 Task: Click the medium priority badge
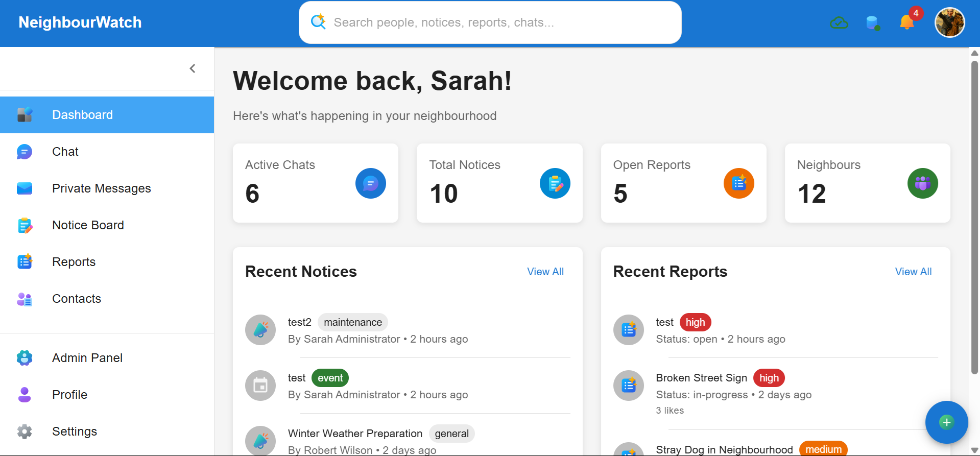point(823,449)
